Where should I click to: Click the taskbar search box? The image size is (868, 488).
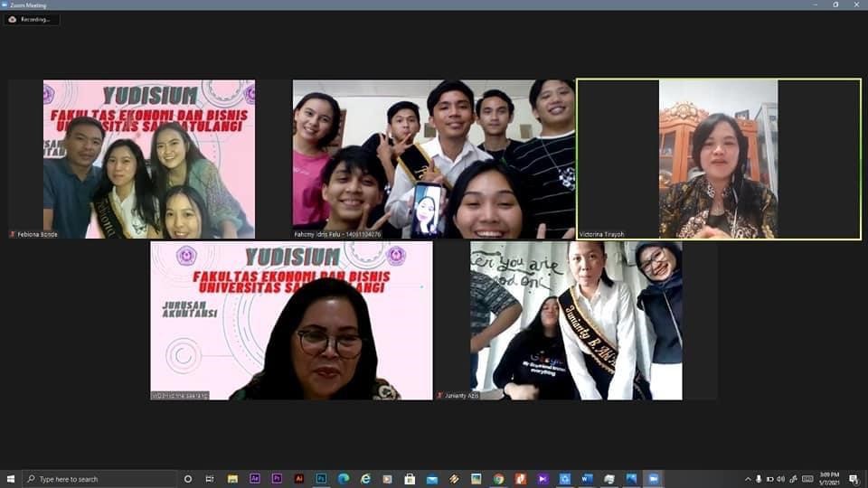tap(99, 478)
